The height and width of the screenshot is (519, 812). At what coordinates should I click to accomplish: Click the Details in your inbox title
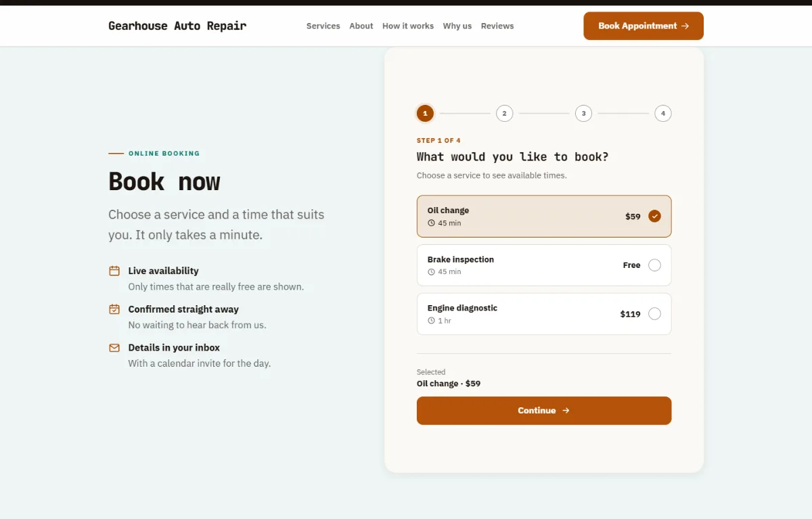pyautogui.click(x=174, y=348)
